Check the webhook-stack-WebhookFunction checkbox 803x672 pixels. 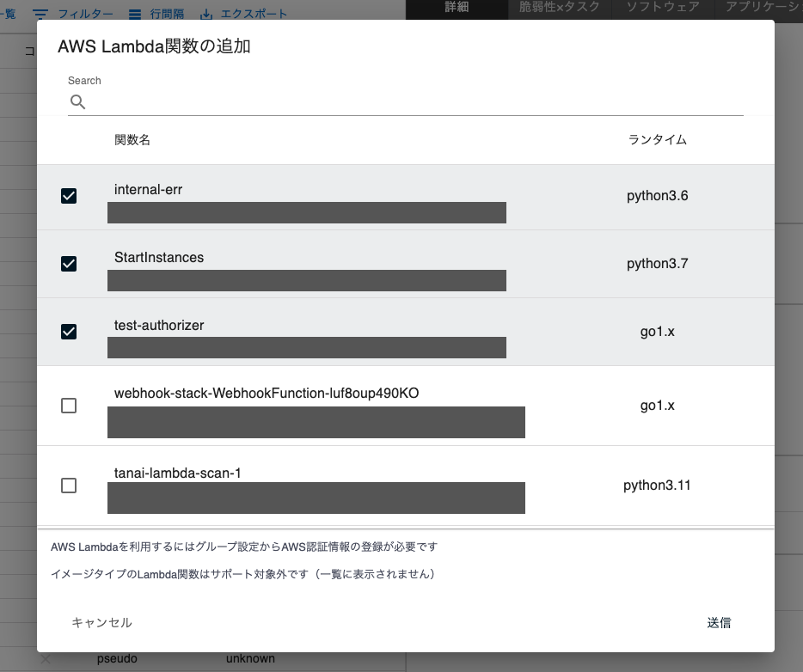click(69, 406)
